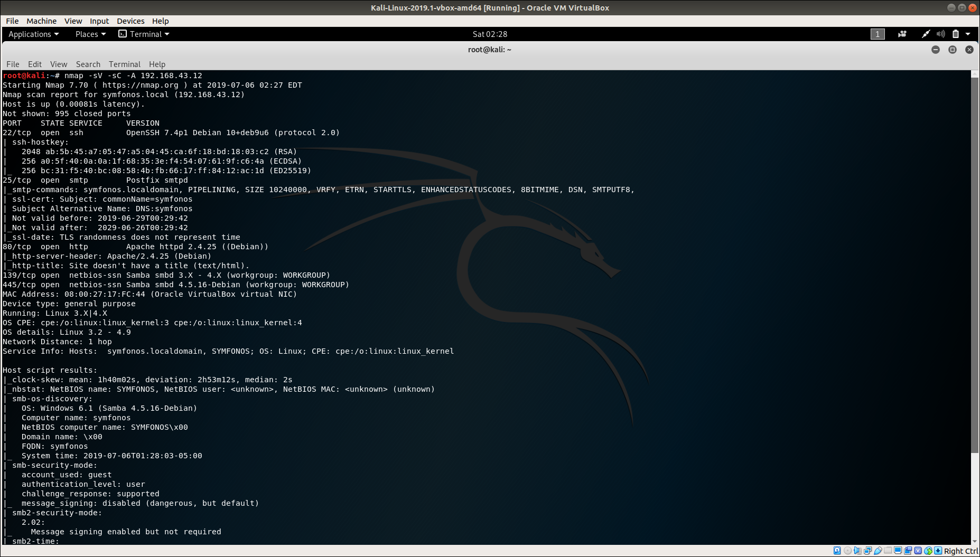Open the Terminal app menu in top bar
980x557 pixels.
[144, 34]
